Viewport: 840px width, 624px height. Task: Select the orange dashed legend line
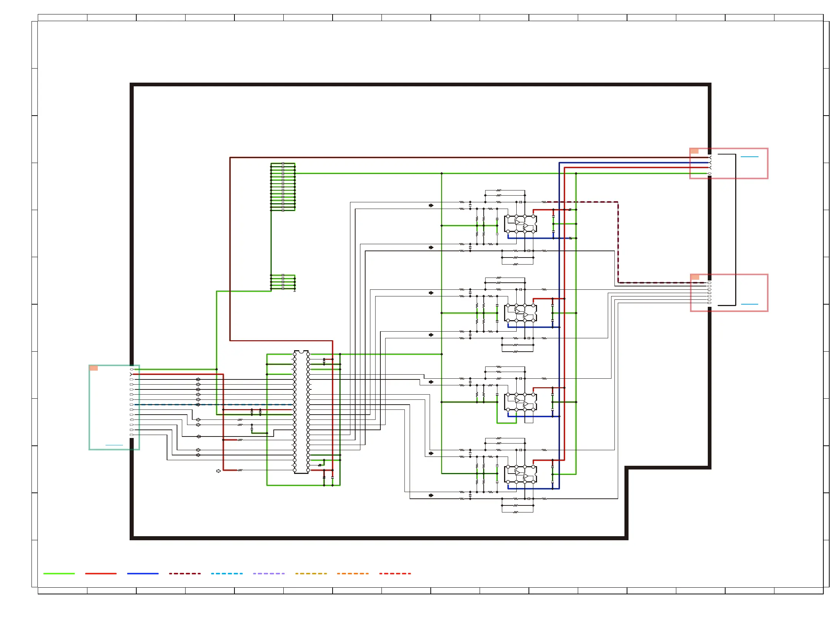click(x=353, y=573)
